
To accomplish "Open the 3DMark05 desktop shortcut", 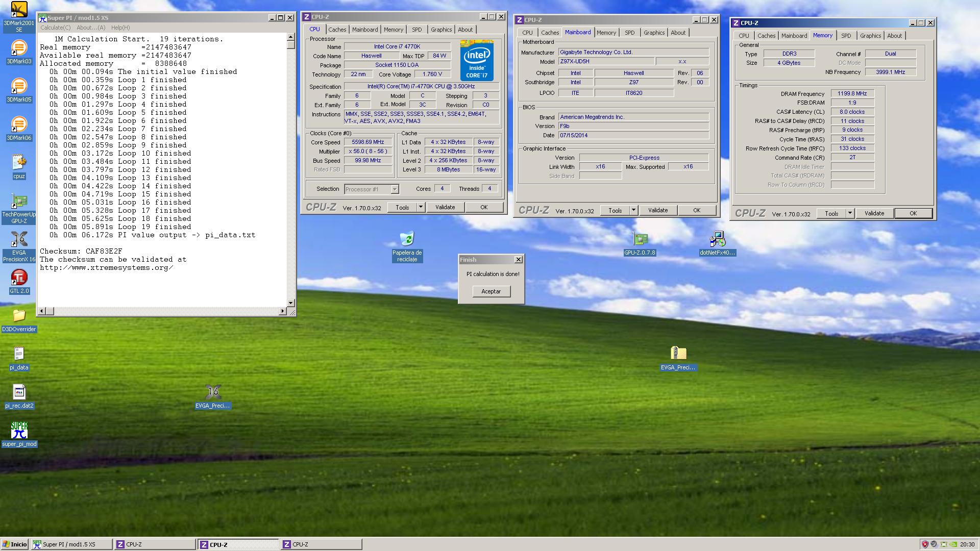I will [19, 91].
